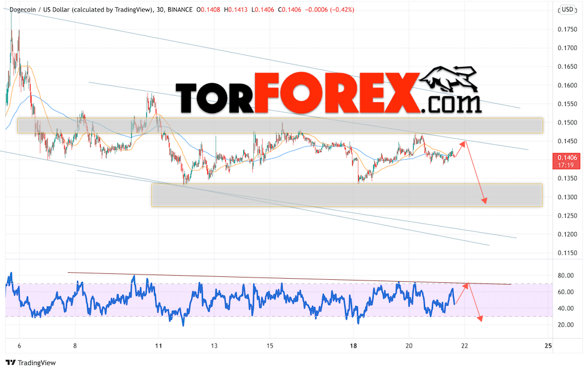Click the open value O0.1408
The width and height of the screenshot is (588, 372).
208,10
